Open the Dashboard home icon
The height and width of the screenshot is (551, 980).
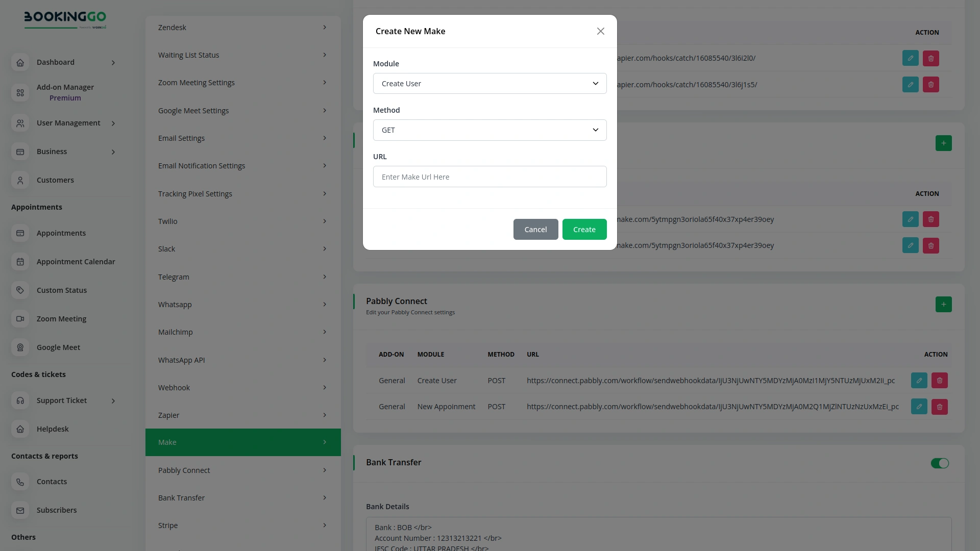click(20, 62)
